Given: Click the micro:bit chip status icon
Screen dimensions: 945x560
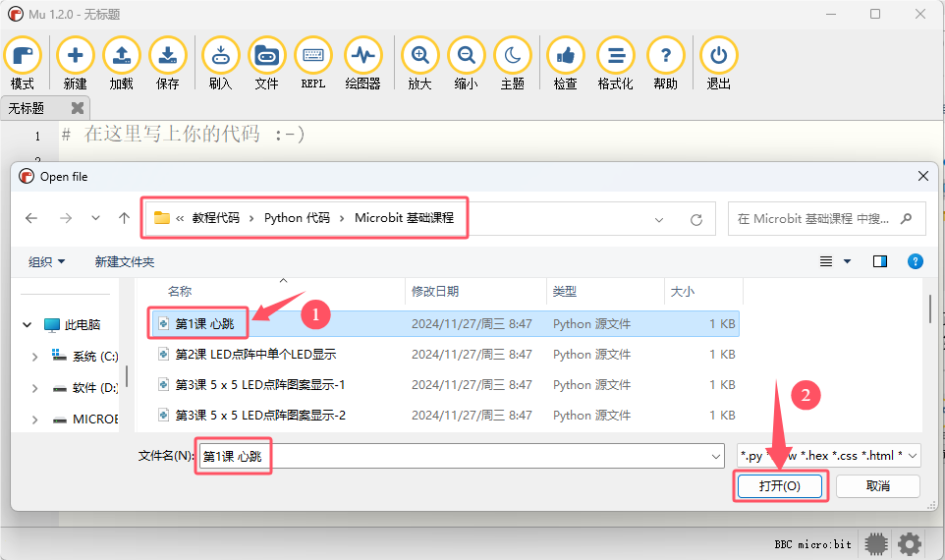Looking at the screenshot, I should tap(876, 543).
